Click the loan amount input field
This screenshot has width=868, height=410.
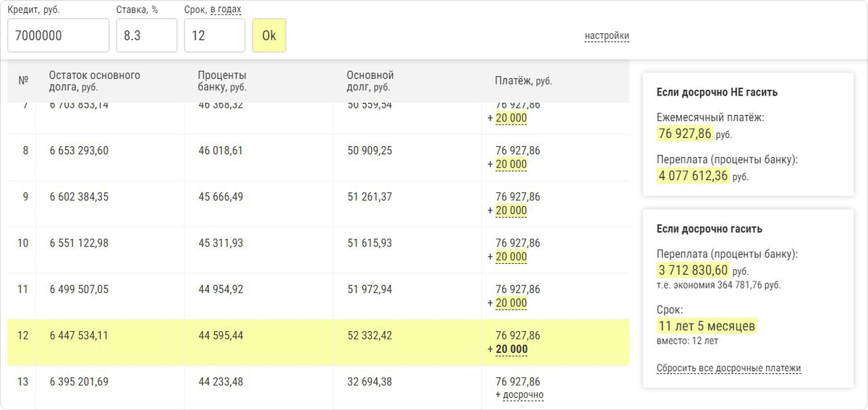[58, 35]
